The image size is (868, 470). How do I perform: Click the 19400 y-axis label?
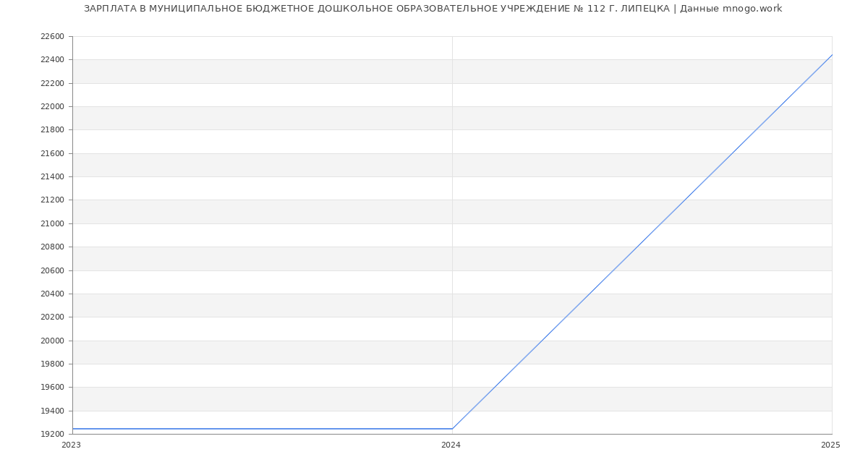[52, 411]
